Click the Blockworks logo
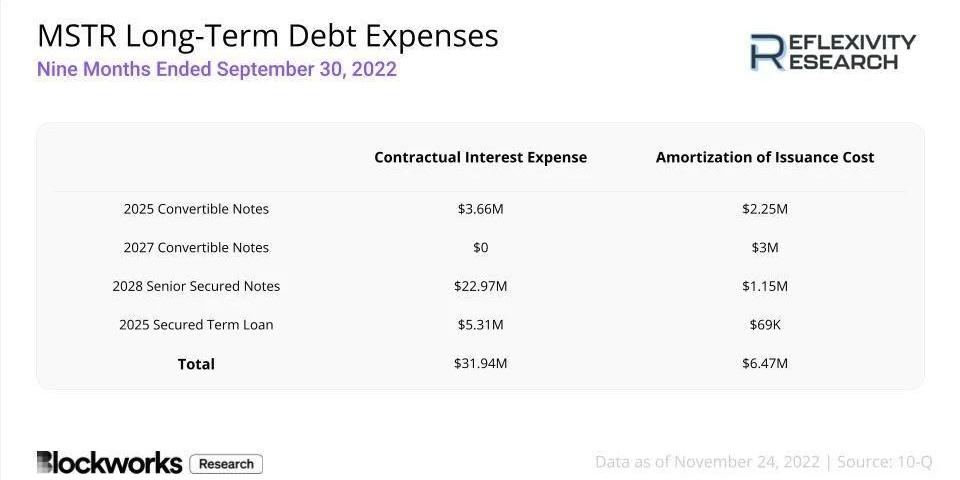Viewport: 960px width, 480px height. [110, 463]
